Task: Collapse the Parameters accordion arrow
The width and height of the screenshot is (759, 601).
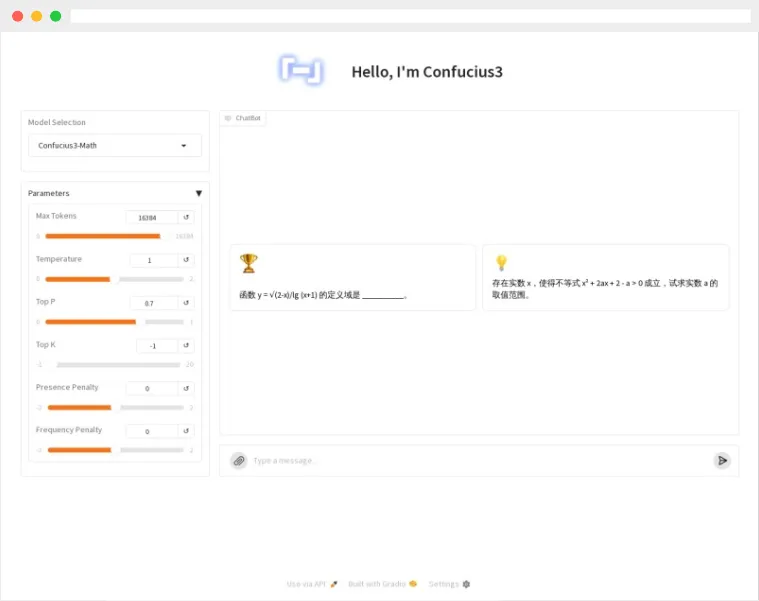Action: pos(198,193)
